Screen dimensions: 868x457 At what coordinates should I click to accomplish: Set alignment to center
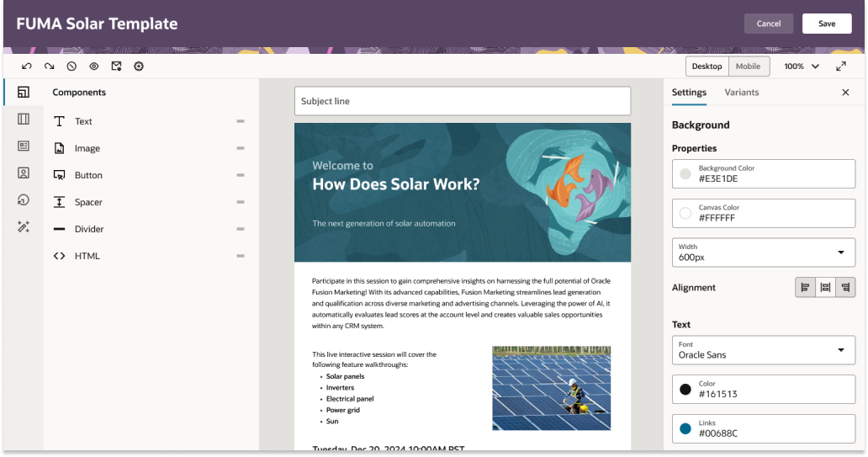tap(825, 288)
